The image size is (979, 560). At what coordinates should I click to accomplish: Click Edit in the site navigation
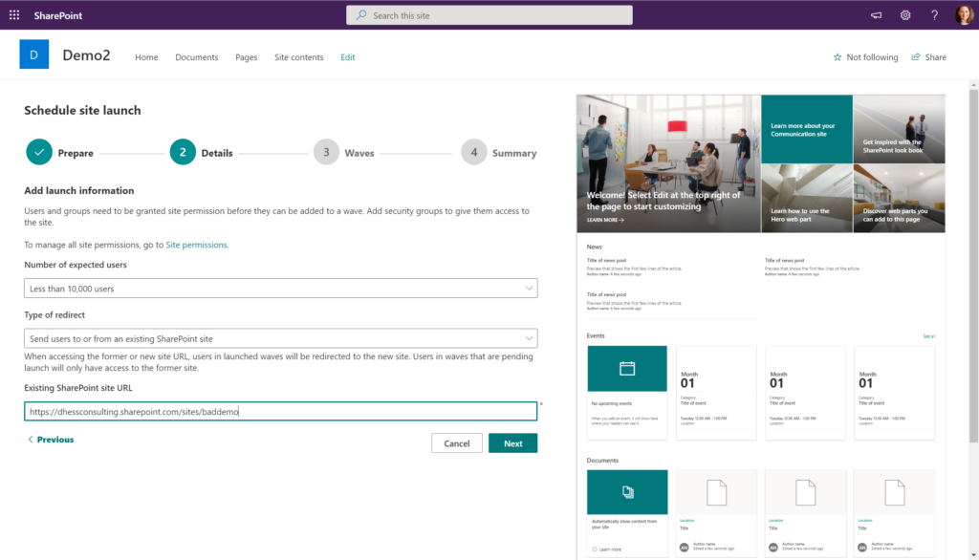(348, 56)
